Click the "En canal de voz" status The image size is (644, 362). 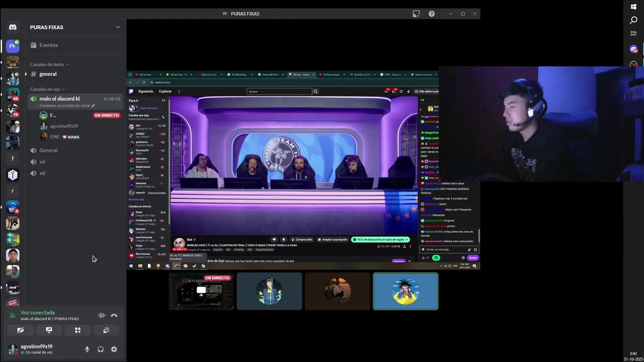(x=39, y=352)
